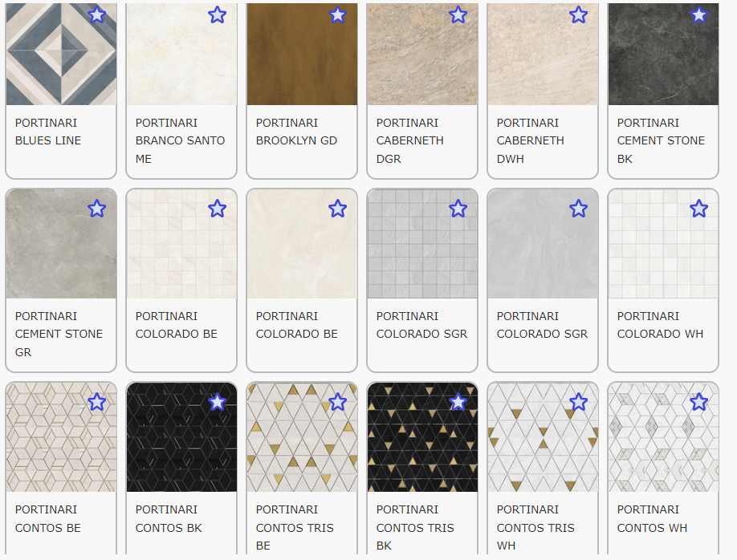Favorite the Cement Stone GR tile
Screen dimensions: 737x560
coord(96,209)
